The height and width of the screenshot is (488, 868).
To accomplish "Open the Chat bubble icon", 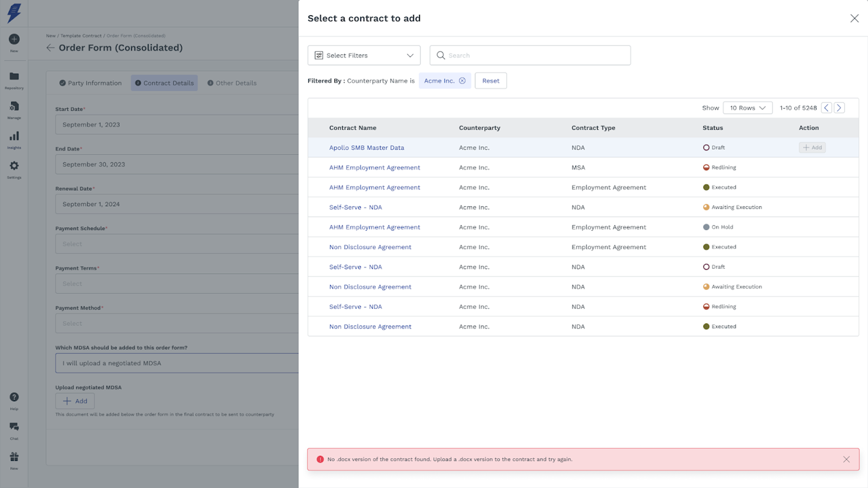I will click(x=14, y=427).
